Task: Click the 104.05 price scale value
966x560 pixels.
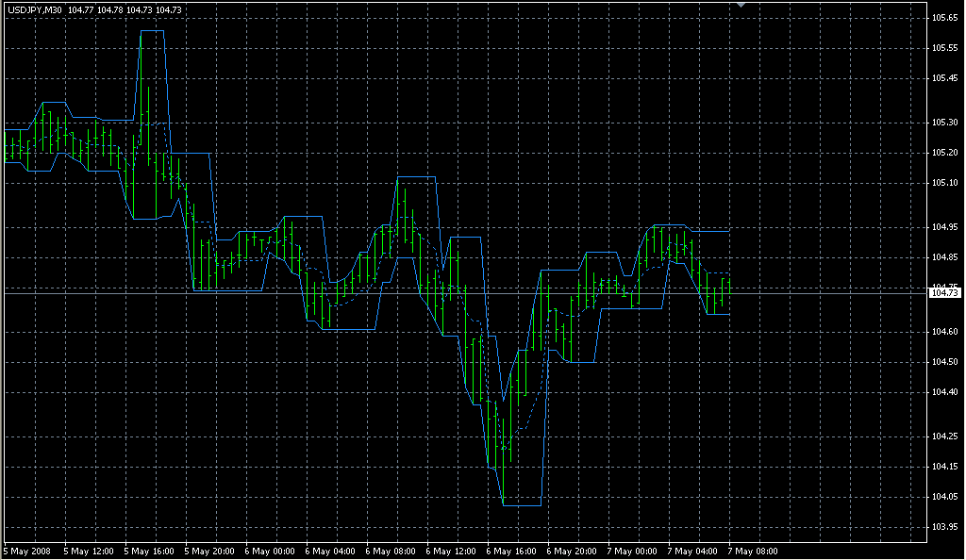Action: pyautogui.click(x=944, y=497)
